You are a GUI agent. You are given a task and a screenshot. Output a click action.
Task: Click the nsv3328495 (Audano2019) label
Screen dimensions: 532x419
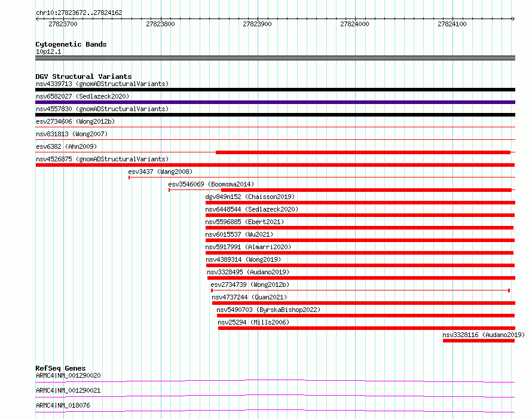coord(248,272)
